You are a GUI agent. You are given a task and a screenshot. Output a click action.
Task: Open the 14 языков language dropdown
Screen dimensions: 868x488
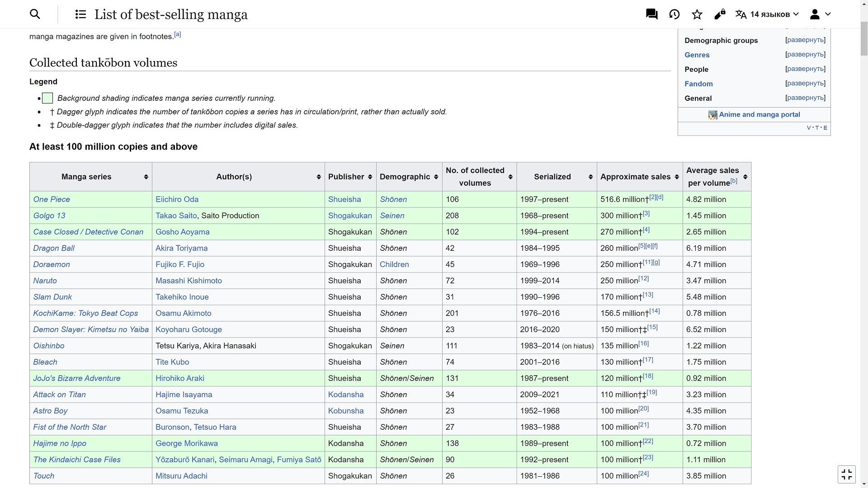(767, 14)
